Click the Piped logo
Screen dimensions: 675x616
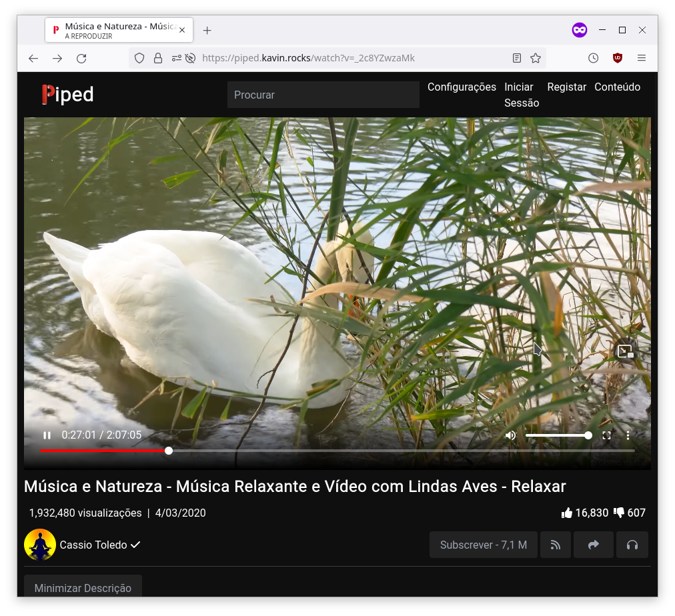click(67, 94)
